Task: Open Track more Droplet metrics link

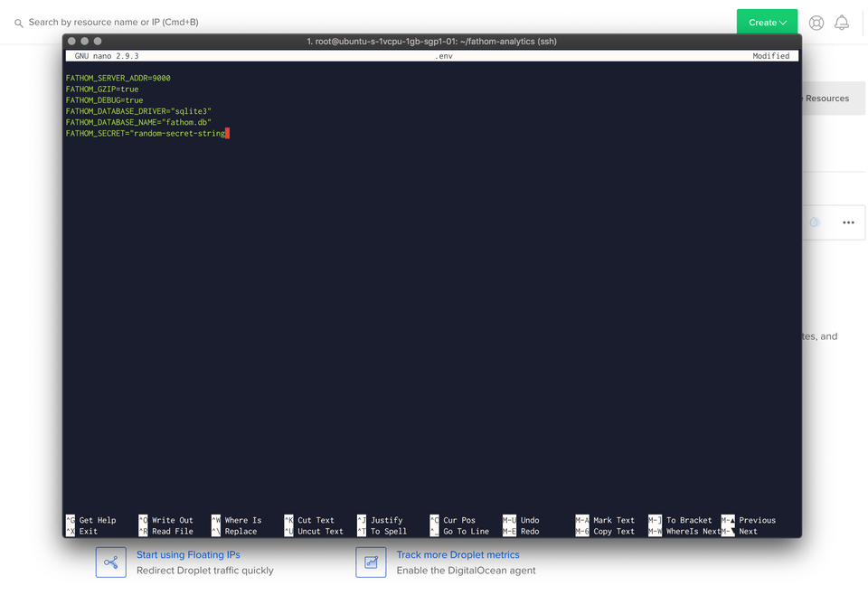Action: [458, 554]
